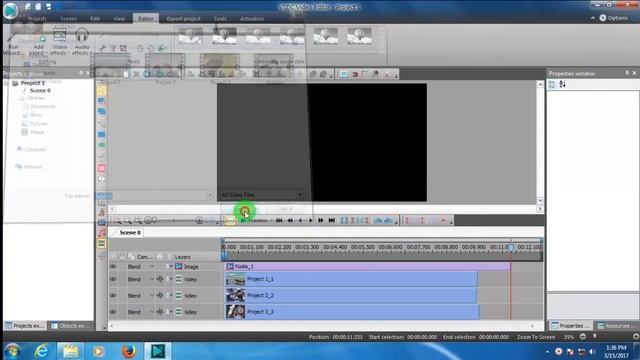The image size is (640, 360).
Task: Click the timeline playhead marker
Action: 511,247
